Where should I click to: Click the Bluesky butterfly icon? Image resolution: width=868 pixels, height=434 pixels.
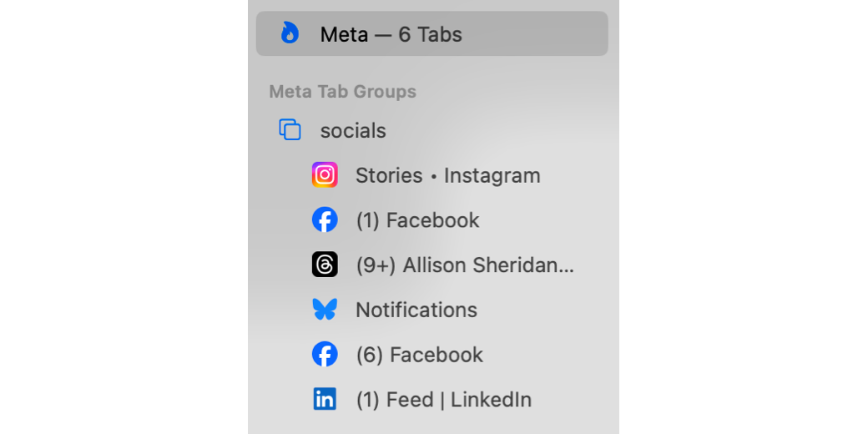325,310
